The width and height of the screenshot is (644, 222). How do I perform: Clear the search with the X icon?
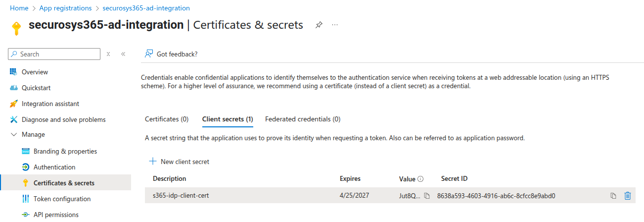[108, 54]
